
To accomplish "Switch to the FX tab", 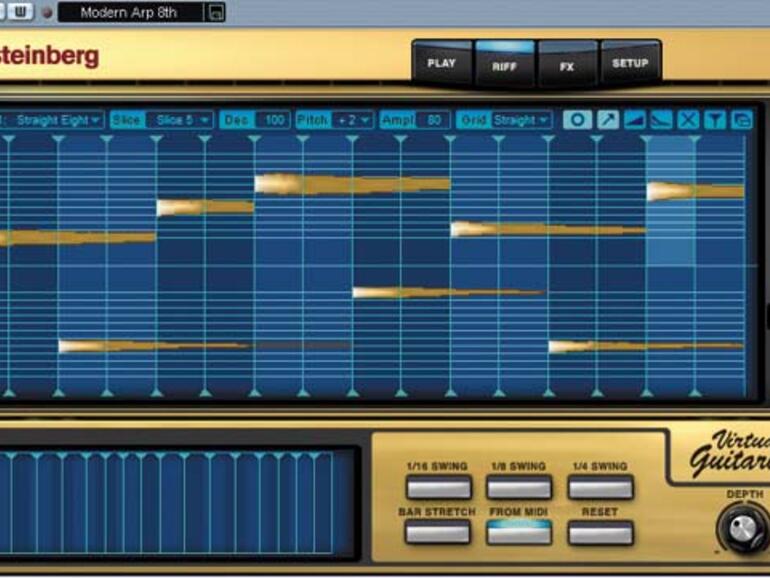I will coord(567,66).
